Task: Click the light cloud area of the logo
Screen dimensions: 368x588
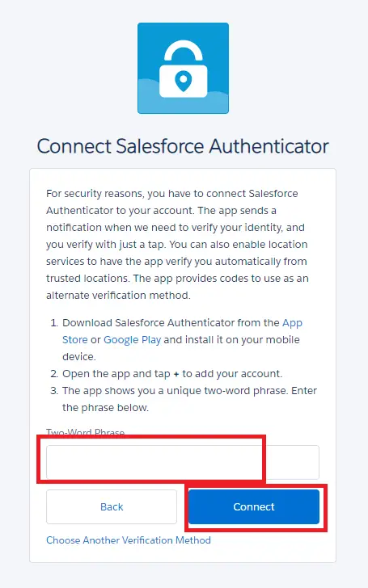Action: tap(183, 98)
